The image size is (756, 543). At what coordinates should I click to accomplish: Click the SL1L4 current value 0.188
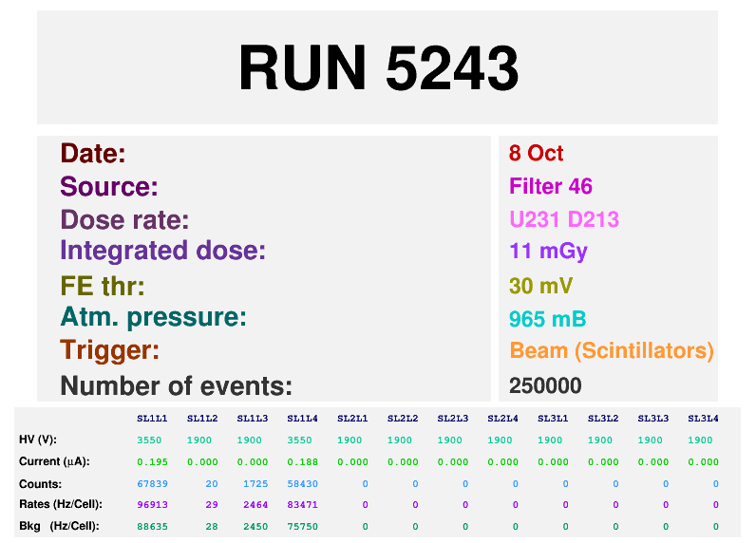point(302,461)
